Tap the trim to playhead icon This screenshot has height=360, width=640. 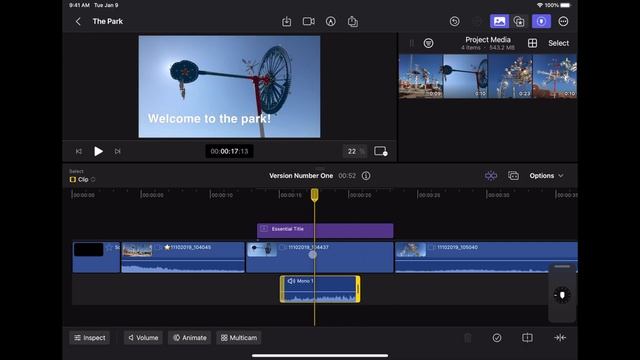click(x=560, y=338)
